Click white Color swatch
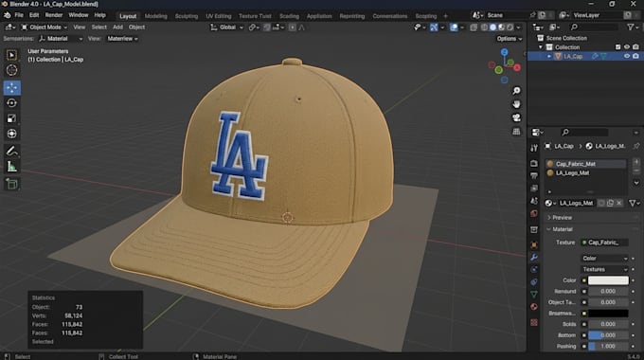The height and width of the screenshot is (360, 644). tap(608, 280)
